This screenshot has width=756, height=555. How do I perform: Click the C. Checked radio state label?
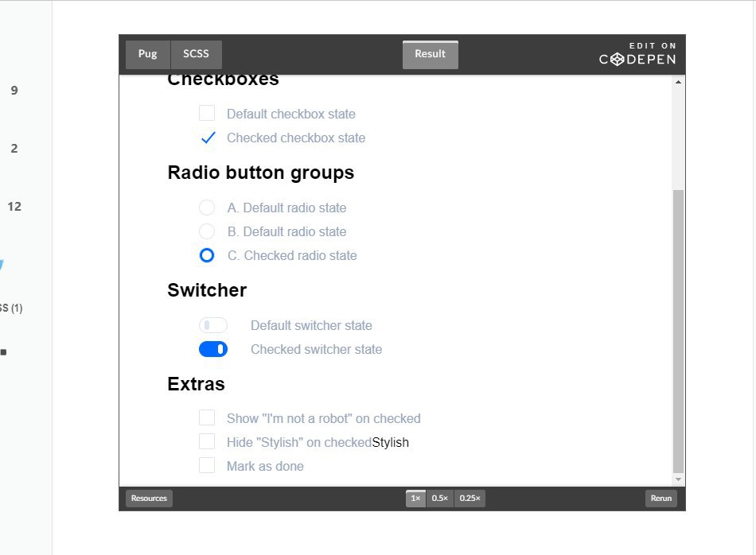(292, 255)
